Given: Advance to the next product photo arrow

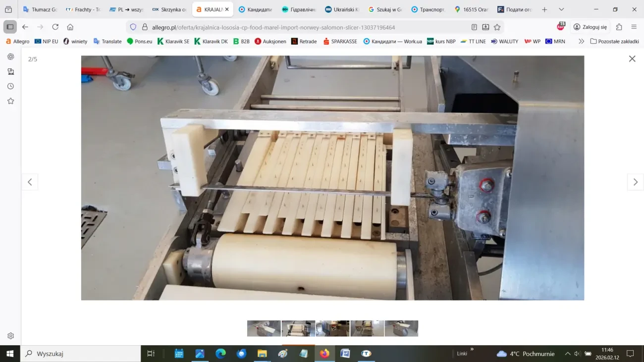Looking at the screenshot, I should [636, 182].
